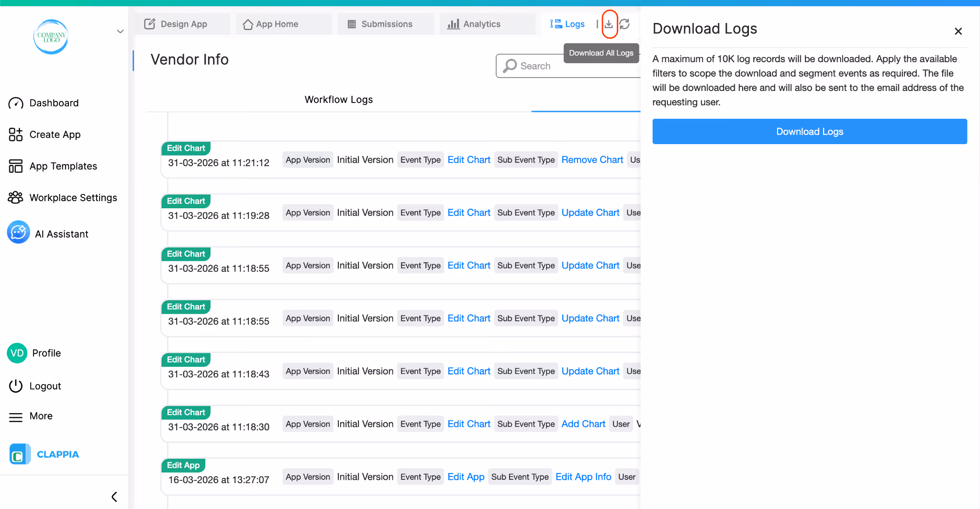Click the search magnifier icon

point(510,66)
